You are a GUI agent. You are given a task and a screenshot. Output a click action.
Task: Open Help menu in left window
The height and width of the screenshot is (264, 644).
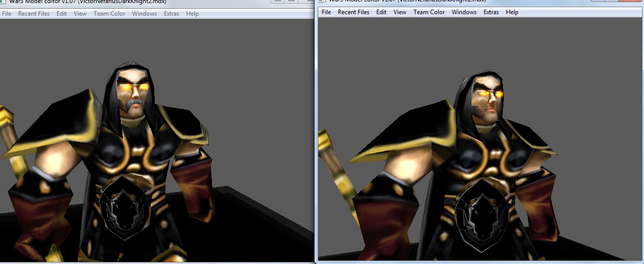tap(192, 14)
